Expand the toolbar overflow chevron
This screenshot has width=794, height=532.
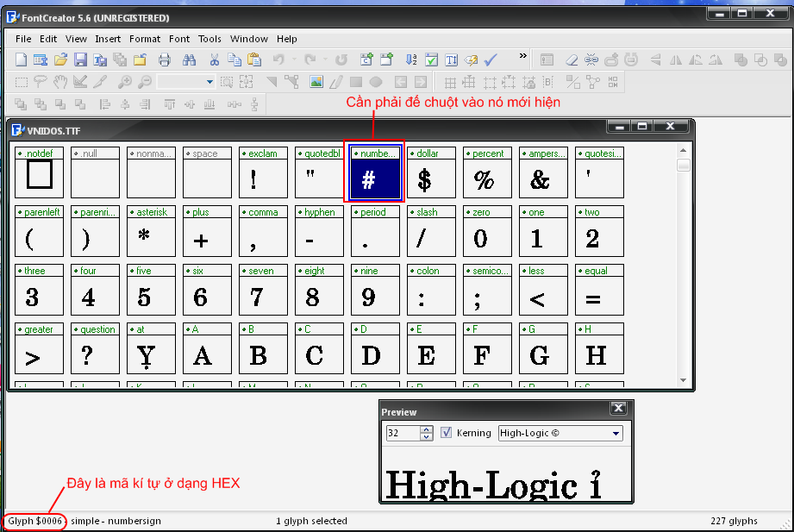(x=523, y=56)
